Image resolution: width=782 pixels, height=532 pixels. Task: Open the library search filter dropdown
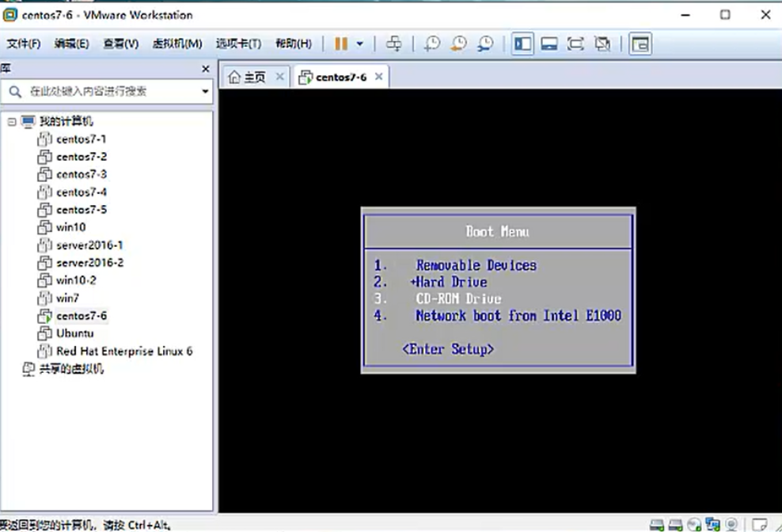pos(204,91)
